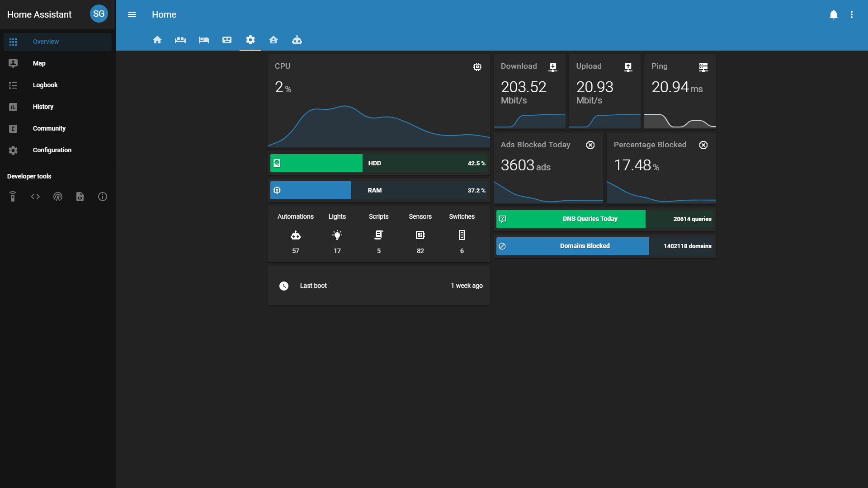Click the SG user avatar
Image resolution: width=868 pixels, height=488 pixels.
[99, 14]
